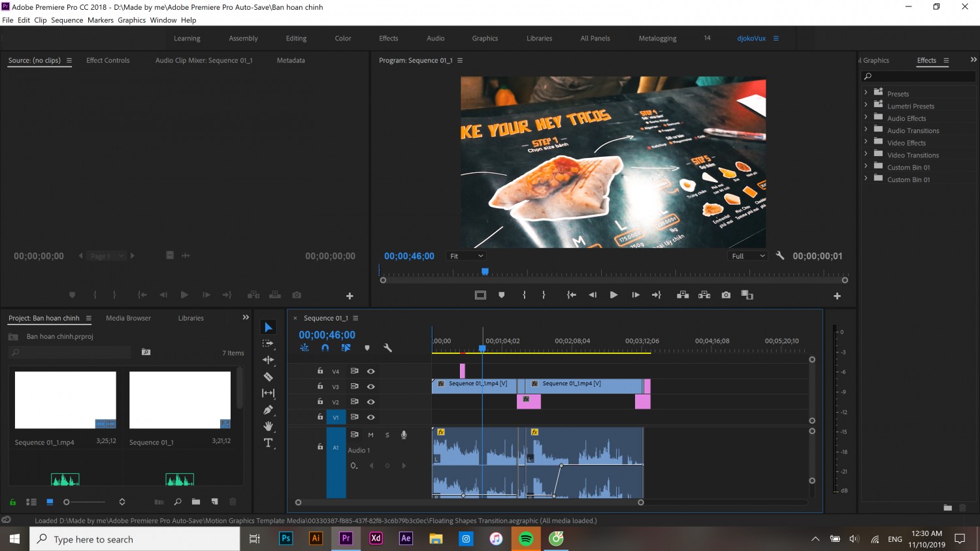The width and height of the screenshot is (980, 551).
Task: Toggle V4 track output eye
Action: tap(370, 371)
